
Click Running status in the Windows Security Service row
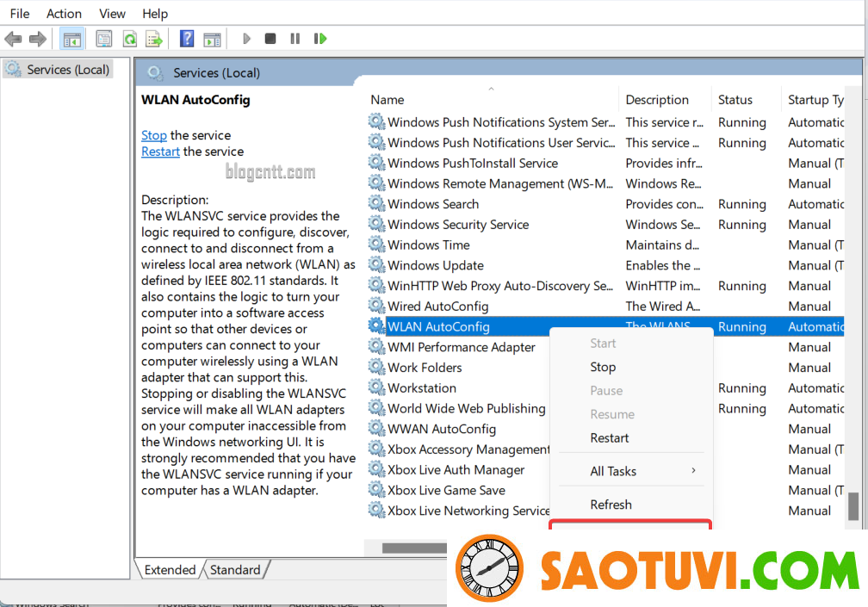click(x=741, y=225)
